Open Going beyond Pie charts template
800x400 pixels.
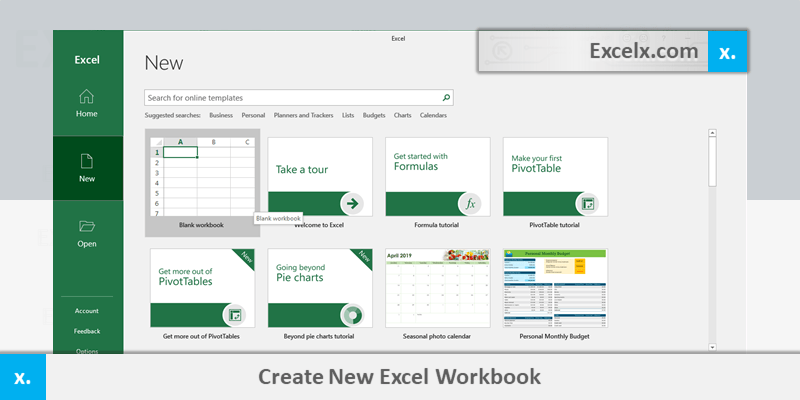[x=320, y=288]
